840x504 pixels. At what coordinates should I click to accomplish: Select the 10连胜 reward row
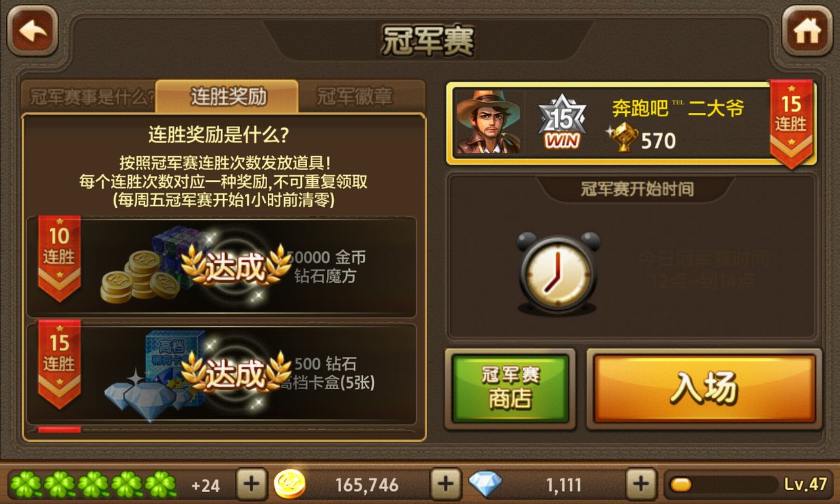click(221, 267)
